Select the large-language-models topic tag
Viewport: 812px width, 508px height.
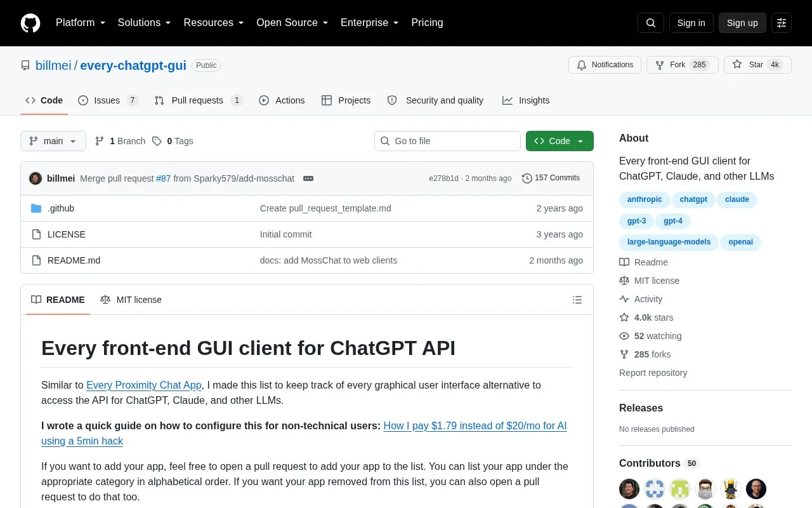click(x=669, y=242)
